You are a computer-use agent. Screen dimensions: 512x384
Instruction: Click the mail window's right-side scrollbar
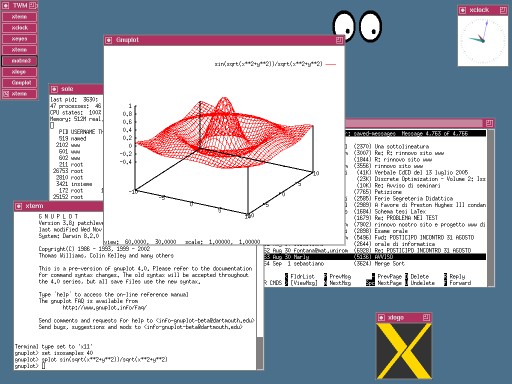tap(490, 207)
